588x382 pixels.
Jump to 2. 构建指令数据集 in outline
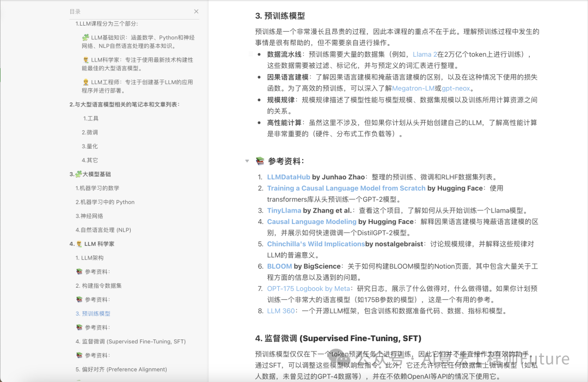[99, 286]
